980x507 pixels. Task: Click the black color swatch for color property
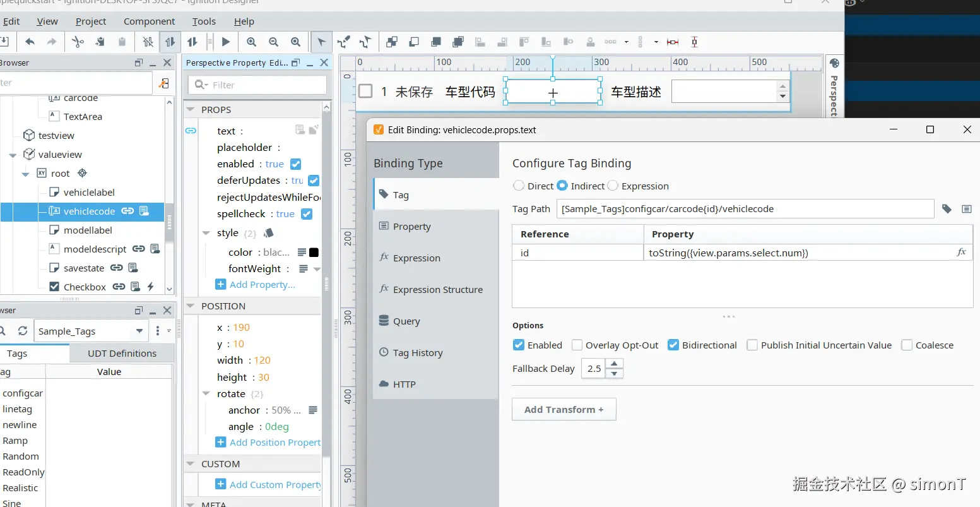[x=314, y=252]
